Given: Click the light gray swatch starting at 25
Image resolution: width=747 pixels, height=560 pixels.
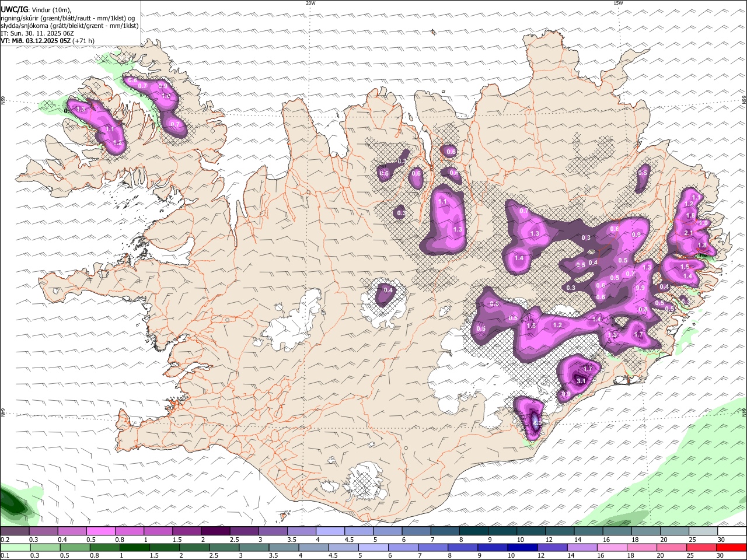Looking at the screenshot, I should pyautogui.click(x=703, y=531).
